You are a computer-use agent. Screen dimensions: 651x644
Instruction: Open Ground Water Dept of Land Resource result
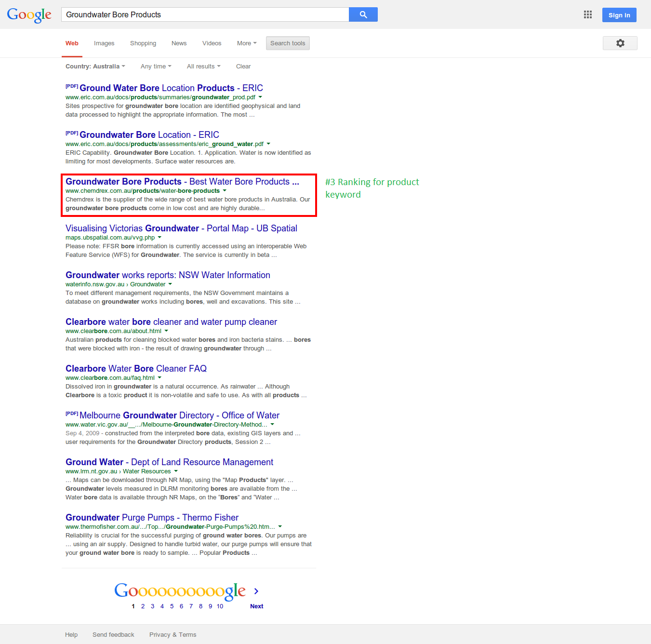pyautogui.click(x=169, y=462)
